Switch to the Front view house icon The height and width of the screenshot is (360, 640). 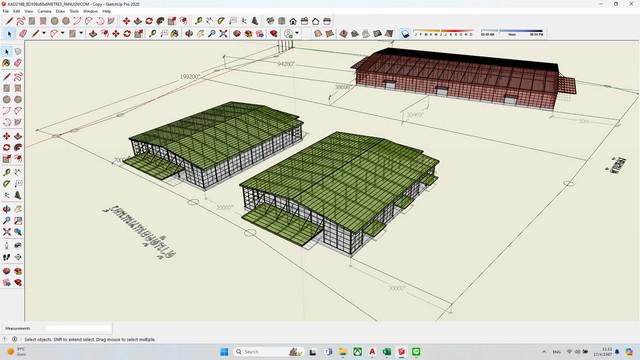click(x=293, y=21)
